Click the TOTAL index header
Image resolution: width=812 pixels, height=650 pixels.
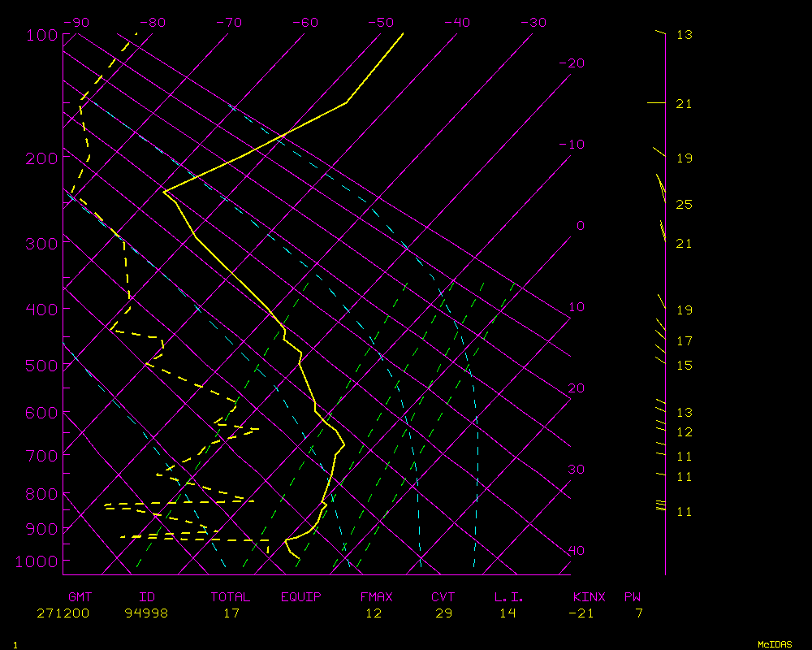(231, 597)
